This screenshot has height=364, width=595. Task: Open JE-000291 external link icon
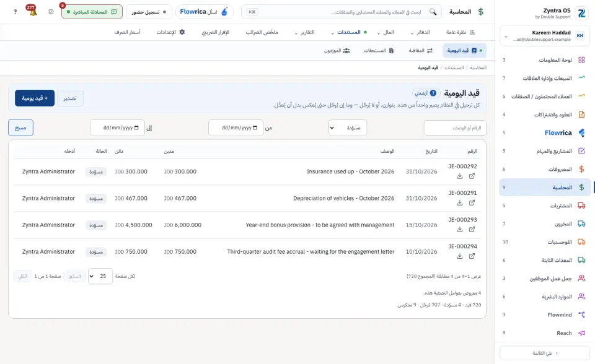472,202
